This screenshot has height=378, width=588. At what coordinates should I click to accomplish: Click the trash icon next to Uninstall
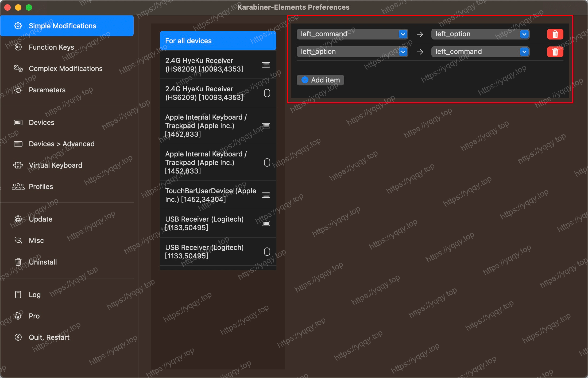click(x=18, y=262)
